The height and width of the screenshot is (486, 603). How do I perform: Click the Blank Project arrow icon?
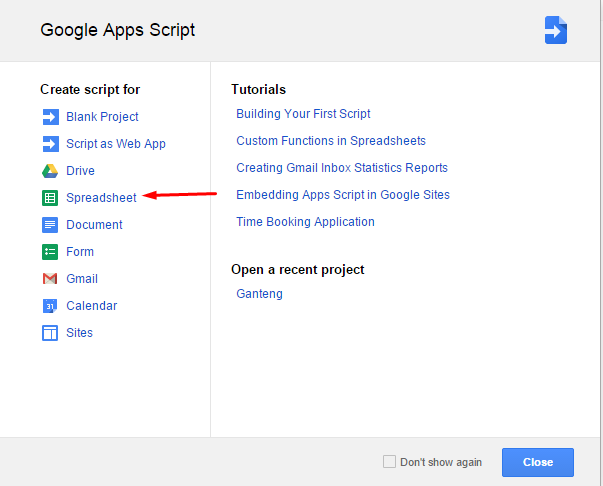(x=50, y=117)
